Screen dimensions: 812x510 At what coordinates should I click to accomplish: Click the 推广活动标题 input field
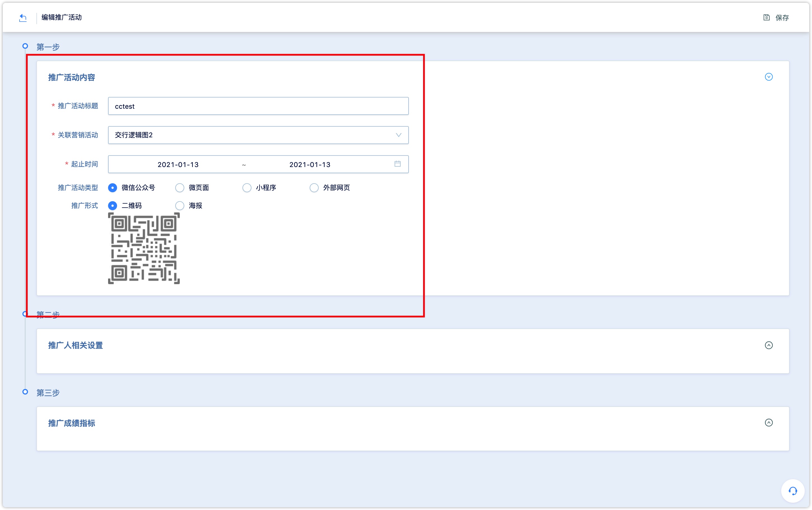[258, 106]
